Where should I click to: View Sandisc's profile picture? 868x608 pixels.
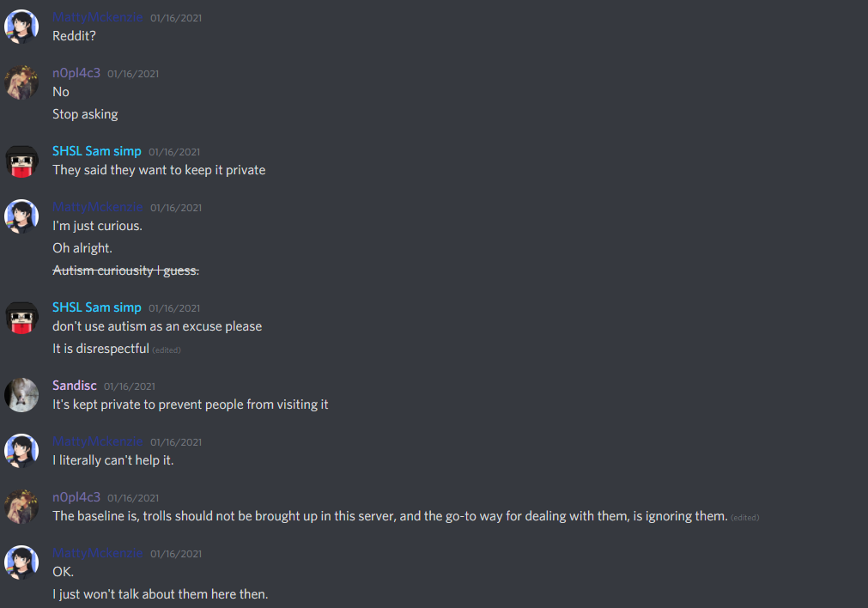21,395
